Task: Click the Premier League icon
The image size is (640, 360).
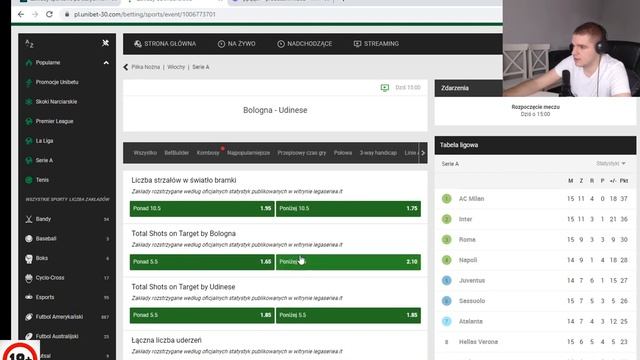Action: click(x=29, y=121)
